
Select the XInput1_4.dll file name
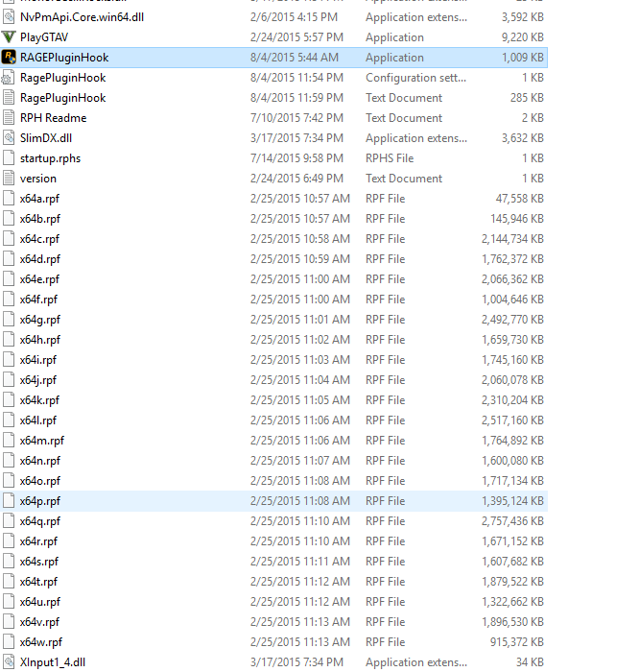click(x=53, y=662)
